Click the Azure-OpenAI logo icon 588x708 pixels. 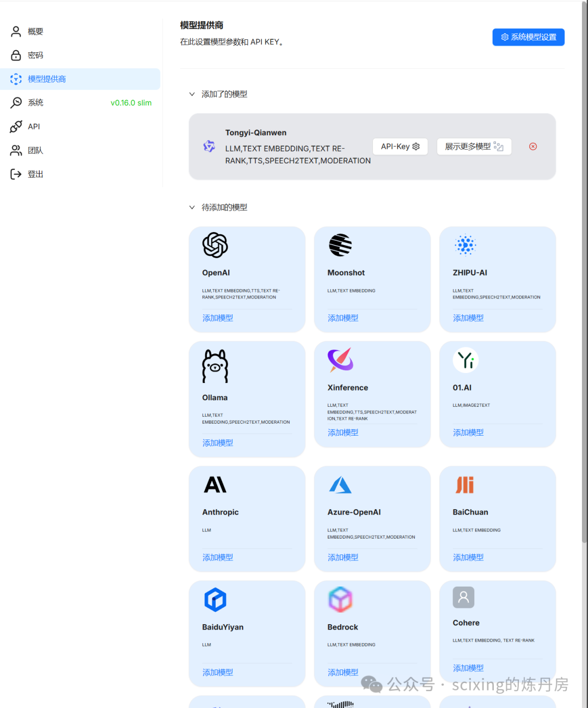340,485
